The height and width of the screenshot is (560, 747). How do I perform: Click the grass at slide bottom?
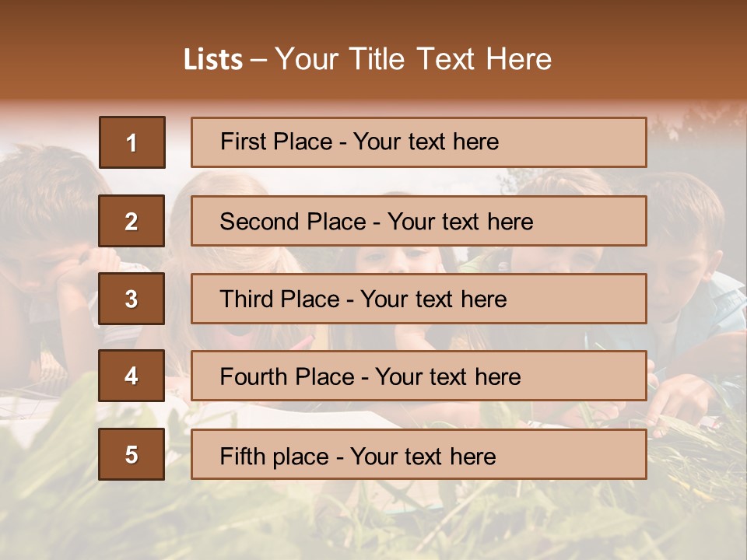click(x=373, y=521)
